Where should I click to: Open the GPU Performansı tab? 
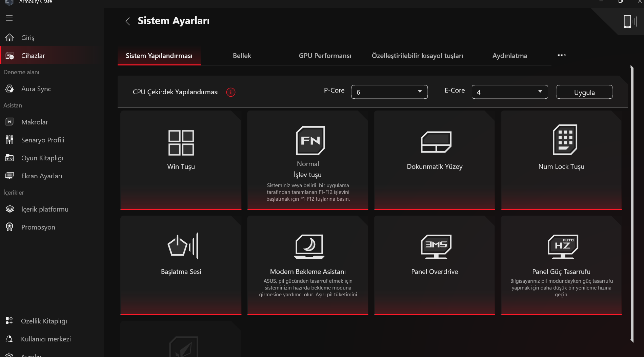[x=325, y=56]
